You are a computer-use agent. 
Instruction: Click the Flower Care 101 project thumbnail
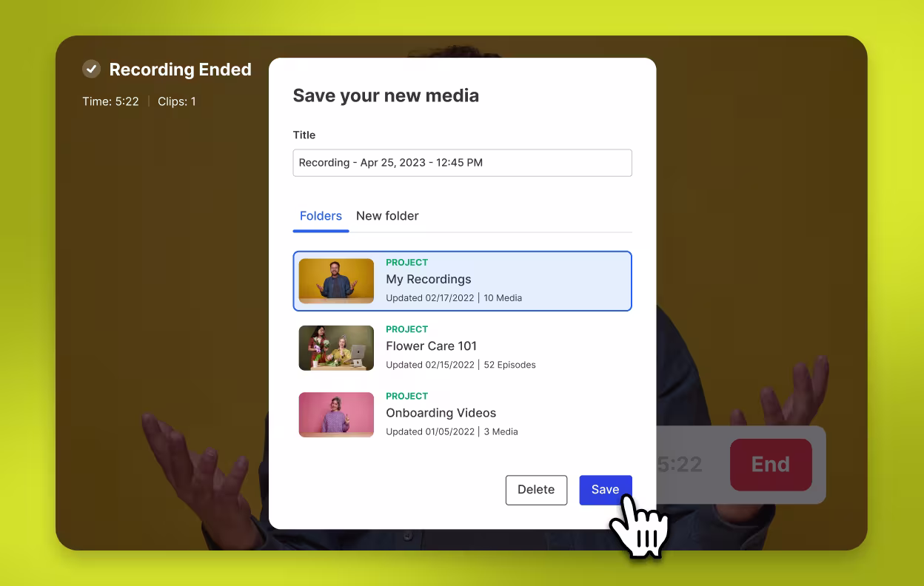pyautogui.click(x=336, y=348)
